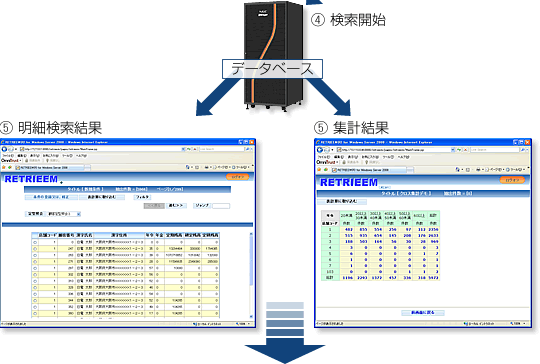Open the ファイル menu in the left browser

(x=7, y=156)
